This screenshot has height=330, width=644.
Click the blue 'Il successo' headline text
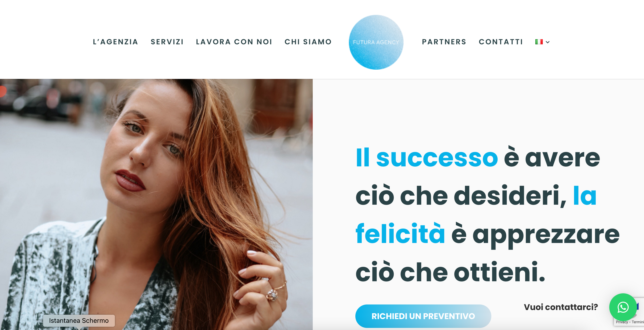coord(427,158)
